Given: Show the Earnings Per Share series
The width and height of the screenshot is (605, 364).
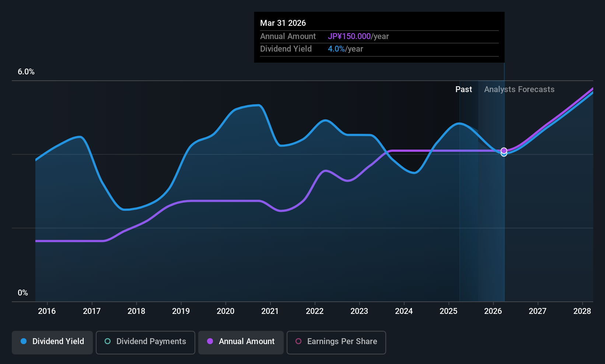Looking at the screenshot, I should pyautogui.click(x=336, y=342).
